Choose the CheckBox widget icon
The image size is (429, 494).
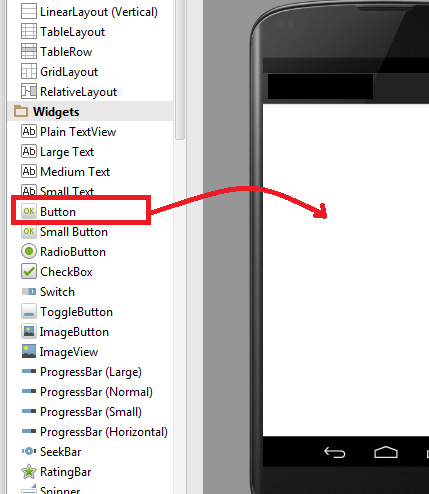pos(29,271)
